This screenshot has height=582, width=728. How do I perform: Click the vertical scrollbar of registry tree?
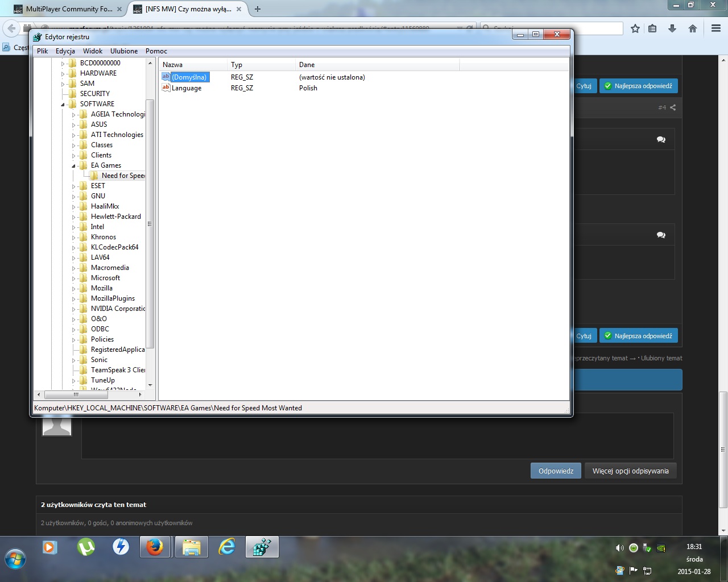click(x=150, y=223)
